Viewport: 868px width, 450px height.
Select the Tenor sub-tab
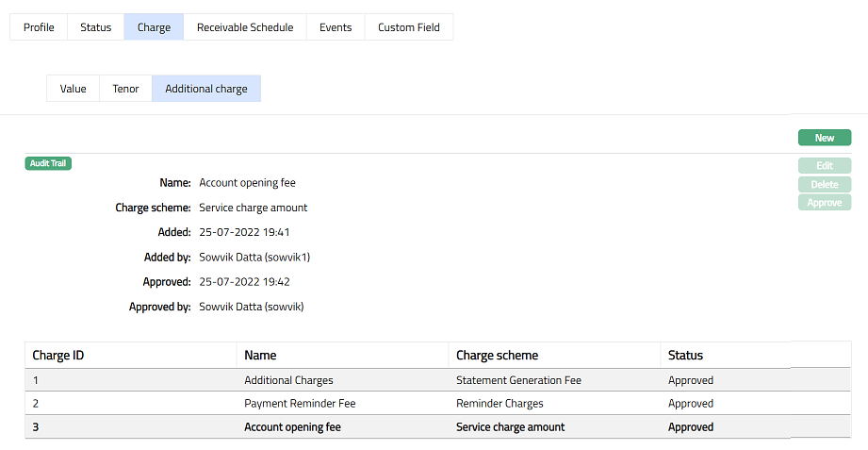coord(125,89)
